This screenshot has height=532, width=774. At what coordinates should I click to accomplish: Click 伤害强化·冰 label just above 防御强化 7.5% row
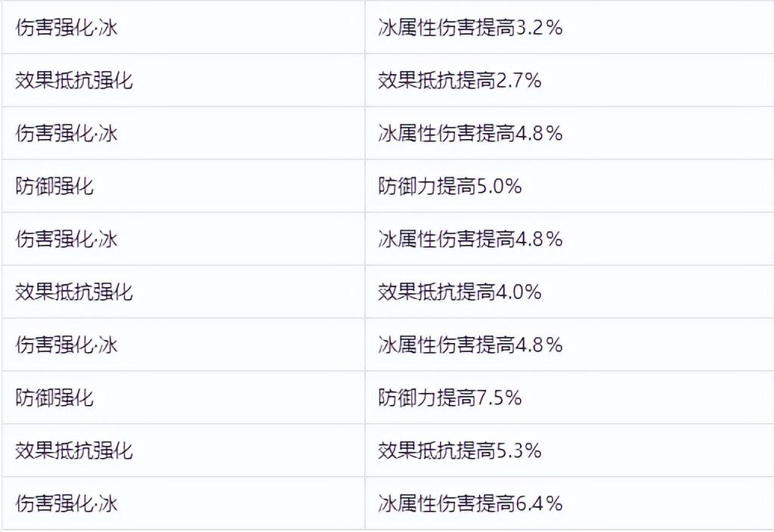pyautogui.click(x=67, y=345)
